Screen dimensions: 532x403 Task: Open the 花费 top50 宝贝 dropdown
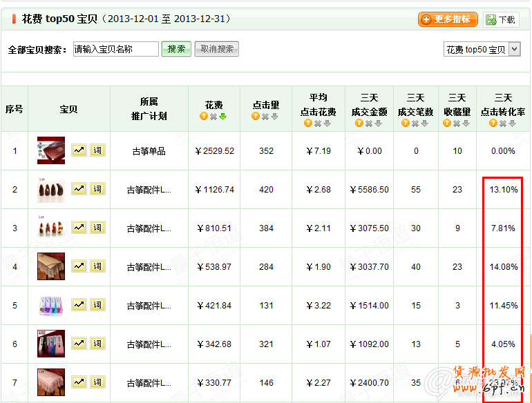coord(482,50)
